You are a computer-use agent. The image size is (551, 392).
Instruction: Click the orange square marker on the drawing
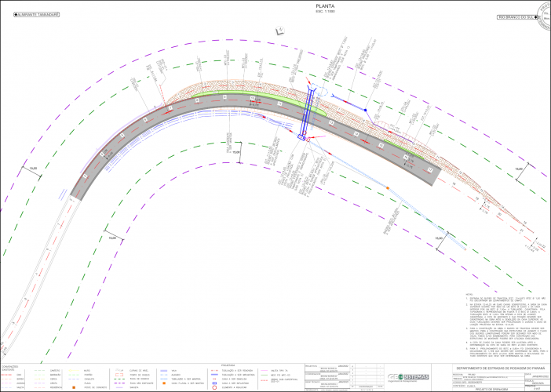click(387, 188)
